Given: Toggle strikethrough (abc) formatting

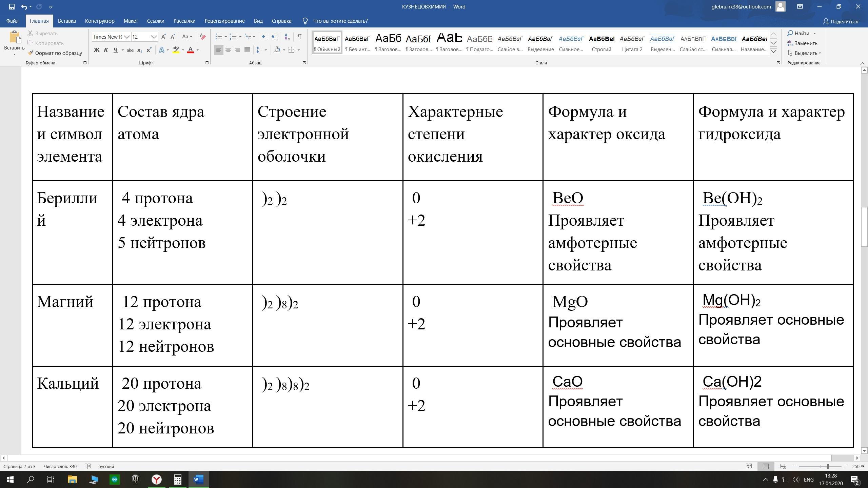Looking at the screenshot, I should coord(130,50).
